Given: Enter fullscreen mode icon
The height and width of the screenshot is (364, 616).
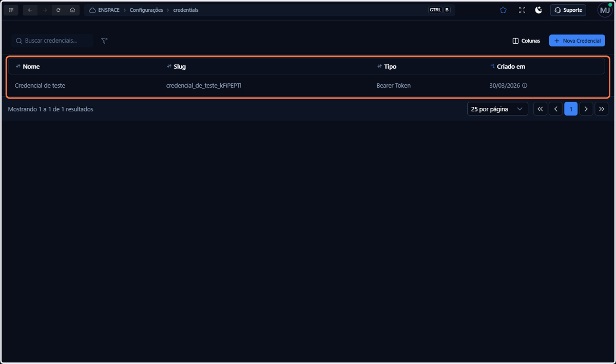Looking at the screenshot, I should 522,10.
